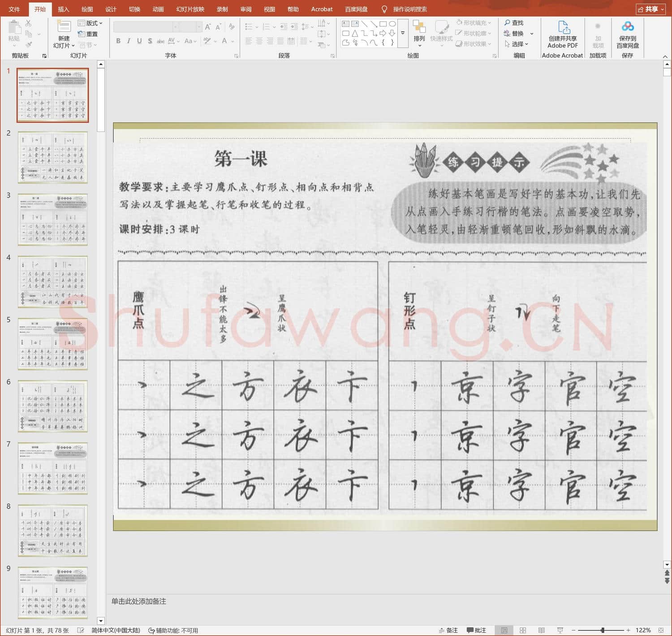Image resolution: width=672 pixels, height=636 pixels.
Task: Create a new slide via 新建幻灯片 icon
Action: 64,26
